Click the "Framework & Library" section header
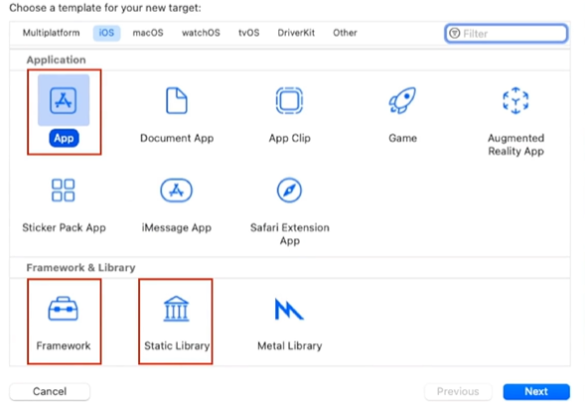585x406 pixels. pyautogui.click(x=81, y=268)
